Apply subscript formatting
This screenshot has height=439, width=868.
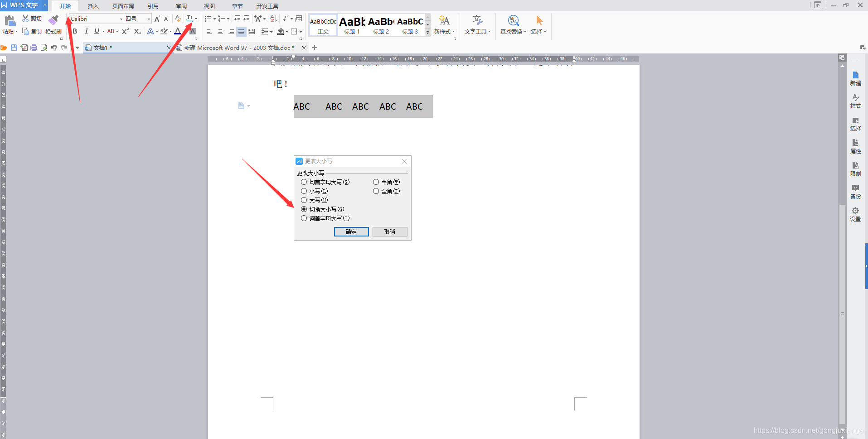click(137, 31)
